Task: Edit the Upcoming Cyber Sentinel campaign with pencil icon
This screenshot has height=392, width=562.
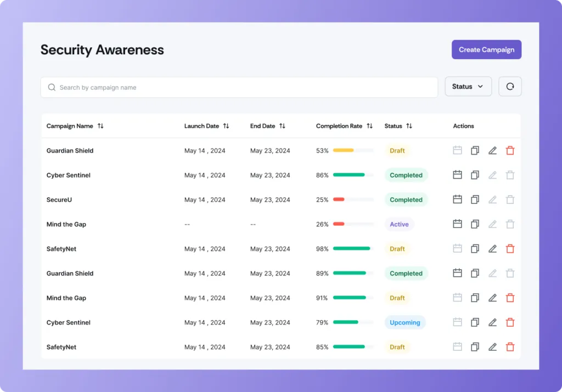Action: (x=492, y=322)
